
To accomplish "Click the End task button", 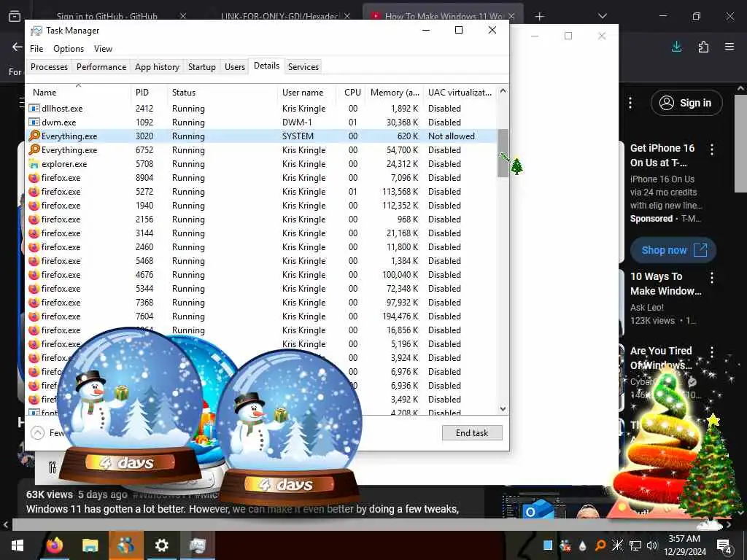I will (472, 432).
